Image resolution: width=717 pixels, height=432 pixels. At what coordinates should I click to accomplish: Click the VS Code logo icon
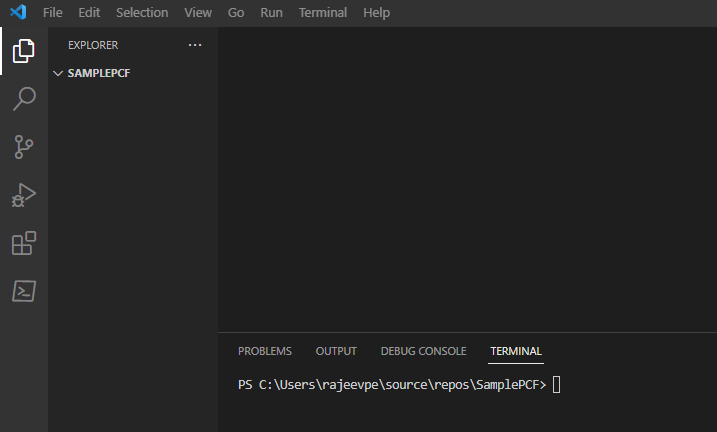point(17,13)
